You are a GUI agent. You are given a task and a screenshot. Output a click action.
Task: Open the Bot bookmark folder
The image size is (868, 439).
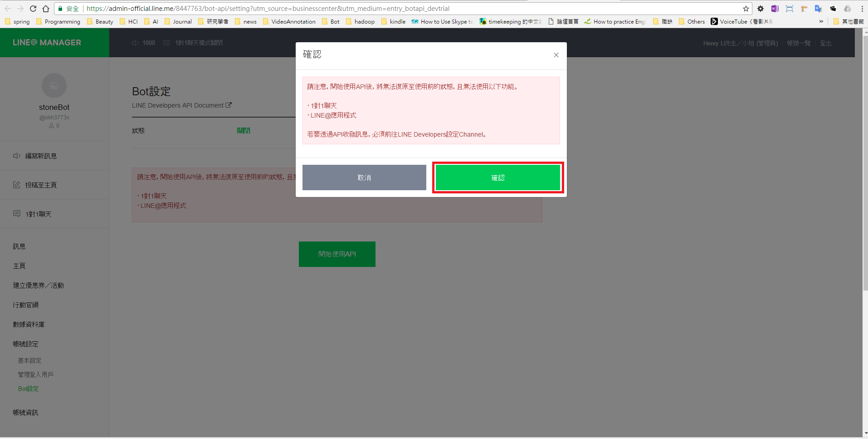click(331, 21)
